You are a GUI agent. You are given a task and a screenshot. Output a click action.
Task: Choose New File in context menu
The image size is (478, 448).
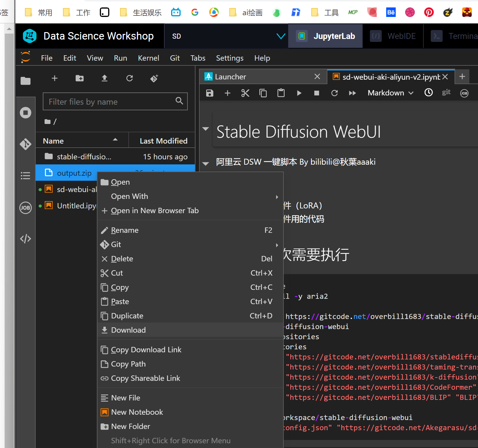point(190,398)
